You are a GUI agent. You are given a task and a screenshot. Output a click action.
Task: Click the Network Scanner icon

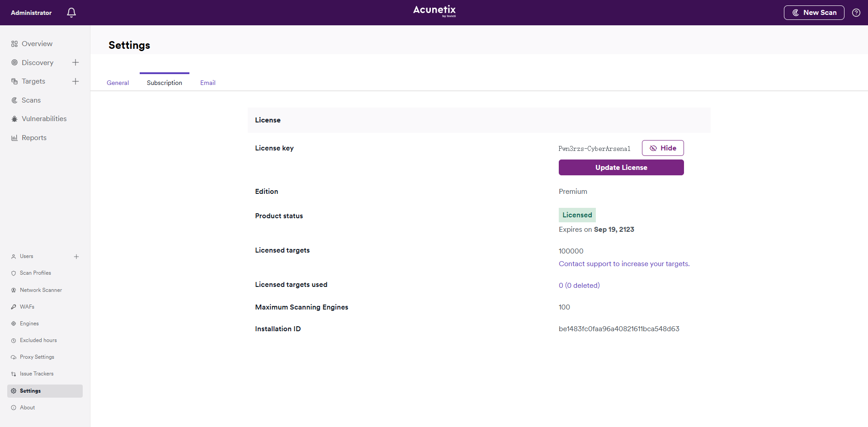coord(14,290)
